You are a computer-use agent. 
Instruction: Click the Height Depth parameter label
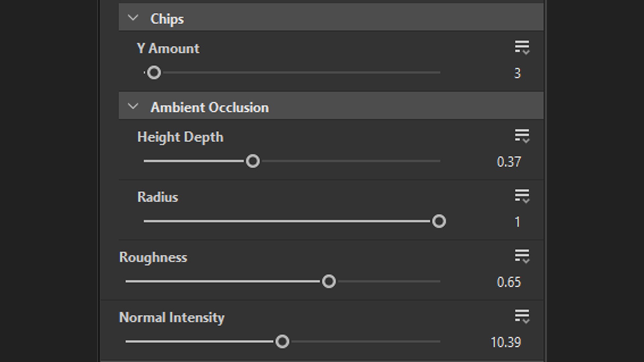pyautogui.click(x=180, y=137)
